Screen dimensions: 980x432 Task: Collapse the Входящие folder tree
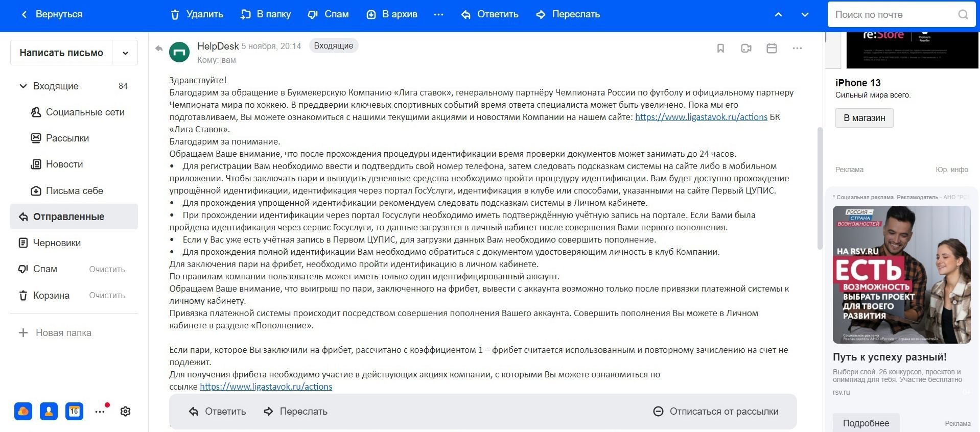23,86
